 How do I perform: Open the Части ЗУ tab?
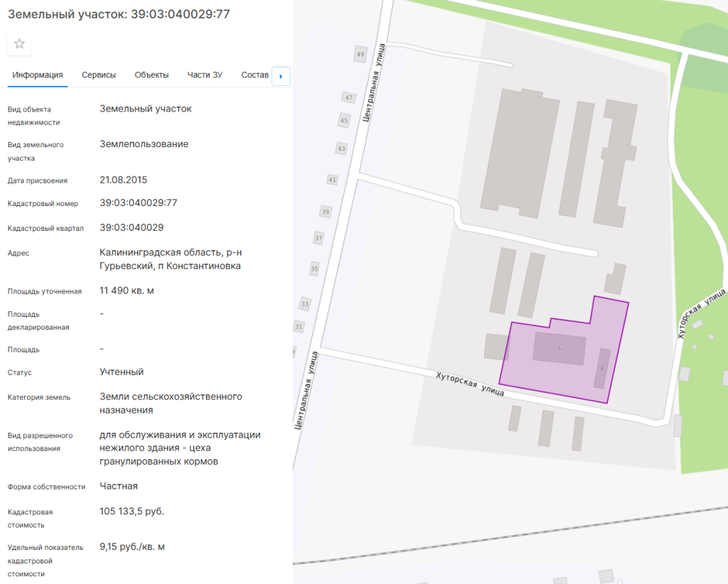tap(205, 75)
